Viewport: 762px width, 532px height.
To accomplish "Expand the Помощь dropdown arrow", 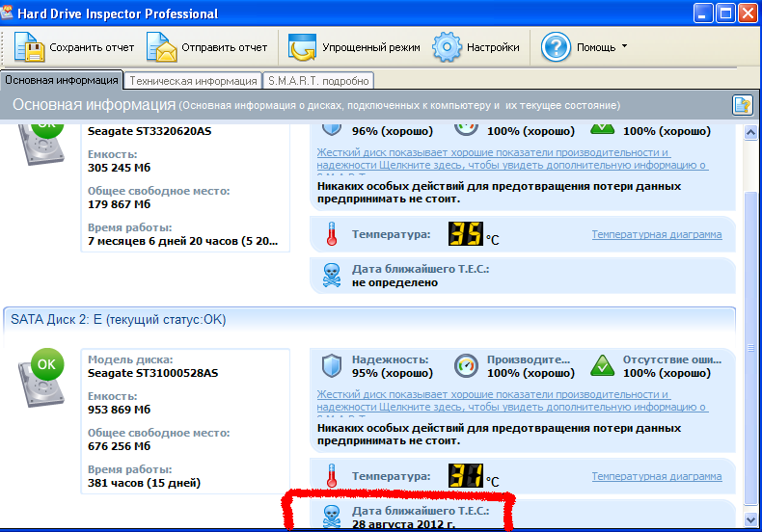I will 624,46.
